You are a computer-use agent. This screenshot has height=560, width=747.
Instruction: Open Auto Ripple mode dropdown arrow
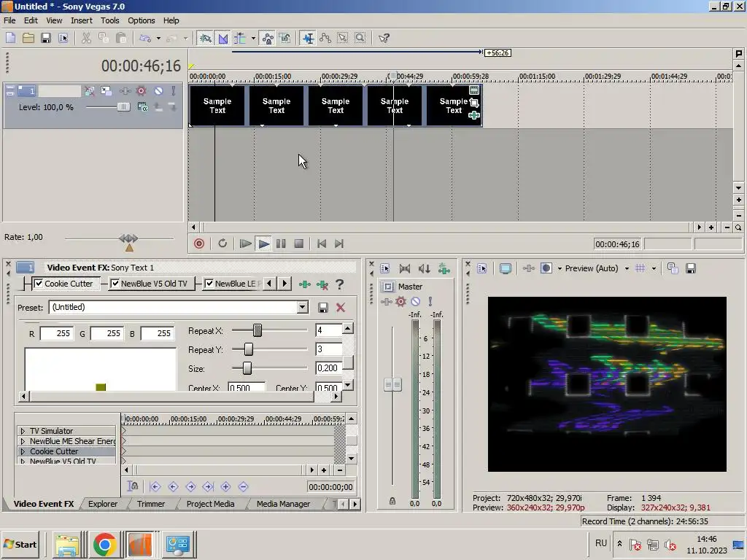pos(253,38)
